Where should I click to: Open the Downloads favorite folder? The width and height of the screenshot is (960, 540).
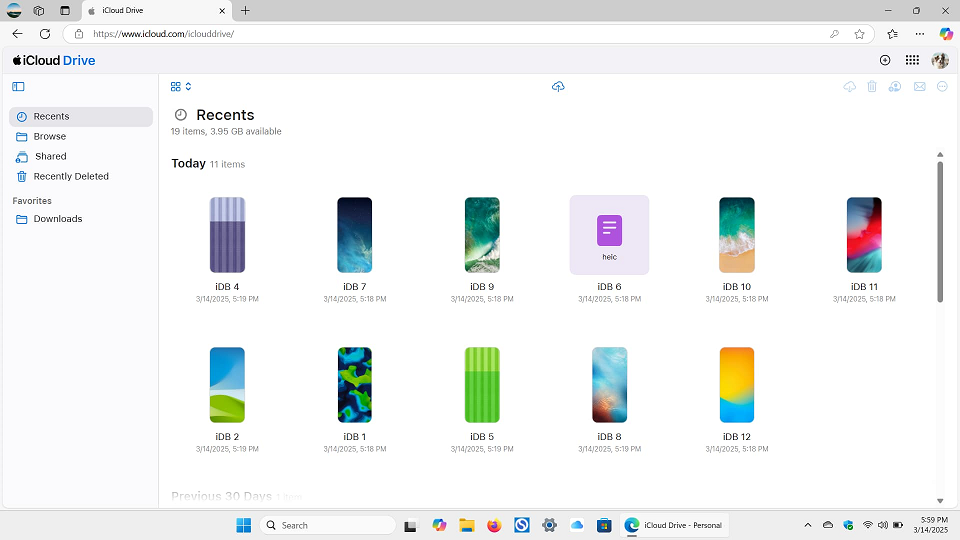(57, 219)
